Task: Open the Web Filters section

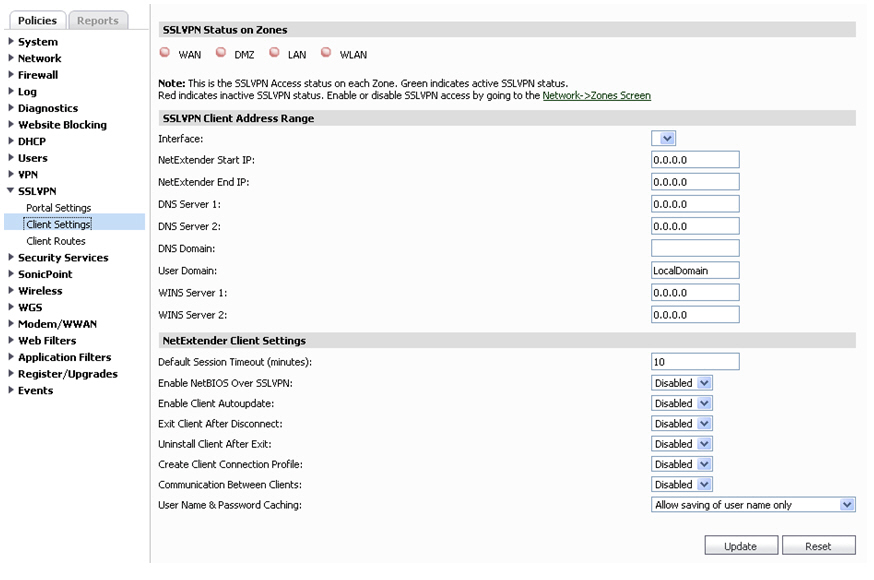Action: pos(47,340)
